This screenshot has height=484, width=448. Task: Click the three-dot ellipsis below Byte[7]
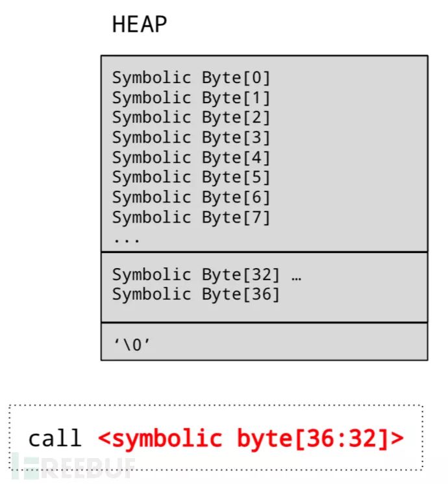pyautogui.click(x=126, y=239)
